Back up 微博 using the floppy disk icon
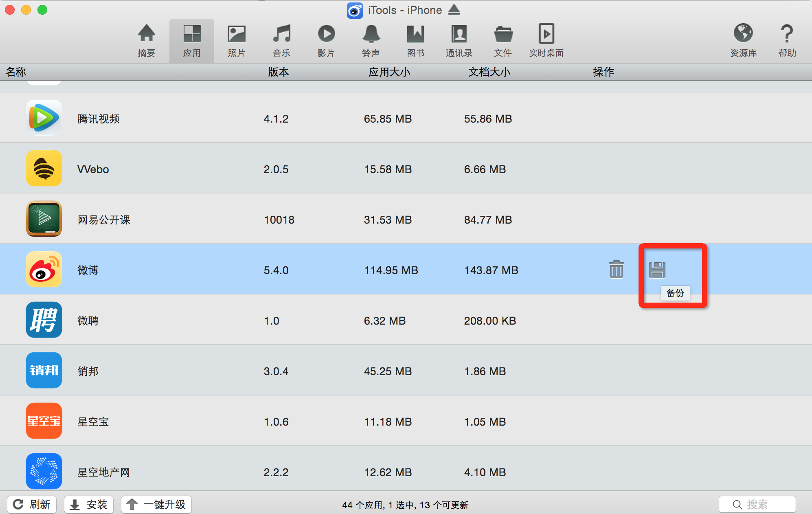The height and width of the screenshot is (514, 812). point(657,270)
